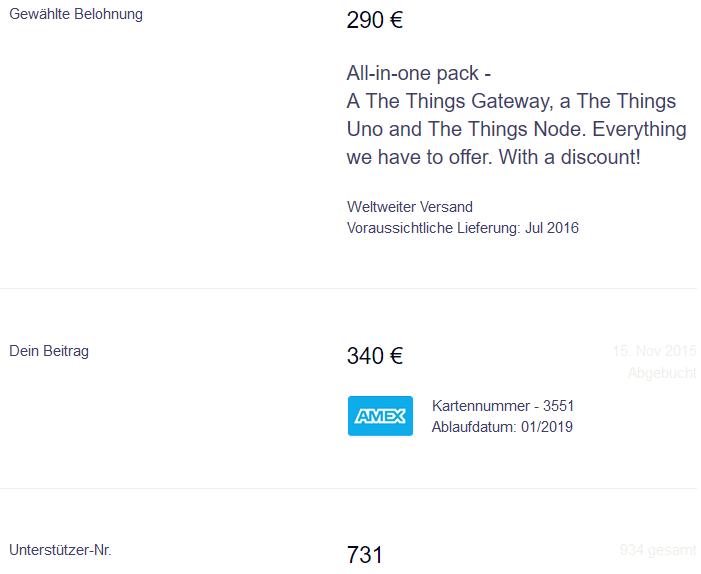Screen dimensions: 701x574
Task: Click the reward description mentioning The Things Gateway
Action: [516, 115]
